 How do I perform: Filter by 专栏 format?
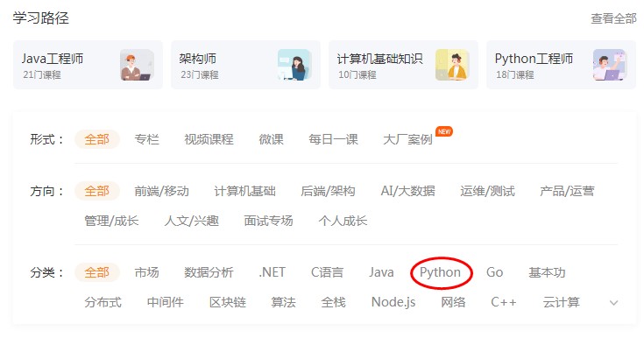tap(146, 139)
